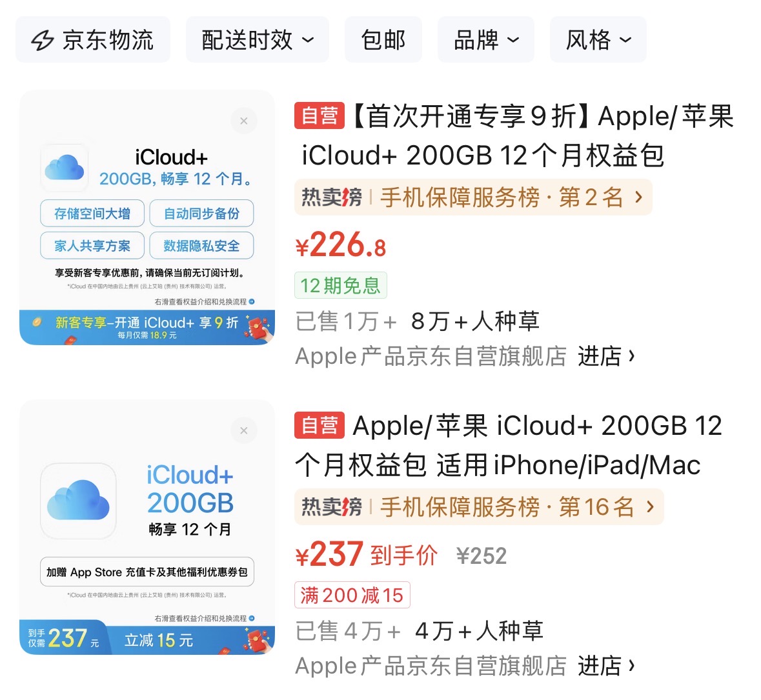This screenshot has height=700, width=761.
Task: Click the 自营 badge on the first product
Action: pos(320,115)
